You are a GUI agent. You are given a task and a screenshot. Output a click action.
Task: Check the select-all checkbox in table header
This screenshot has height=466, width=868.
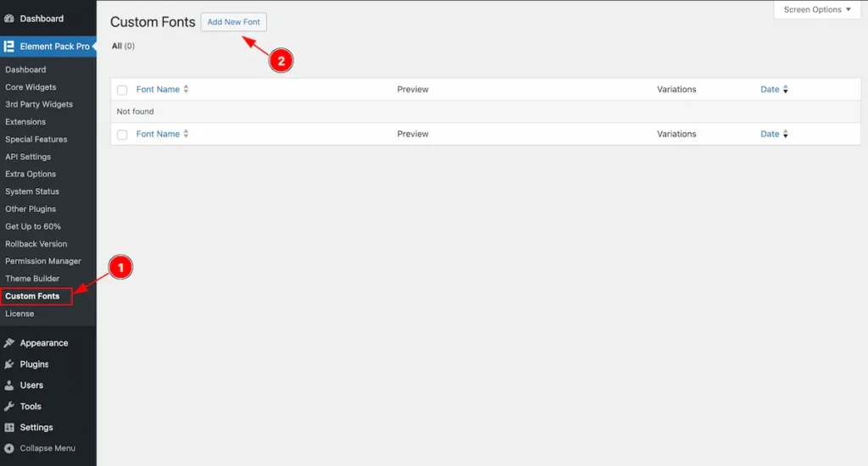tap(122, 90)
